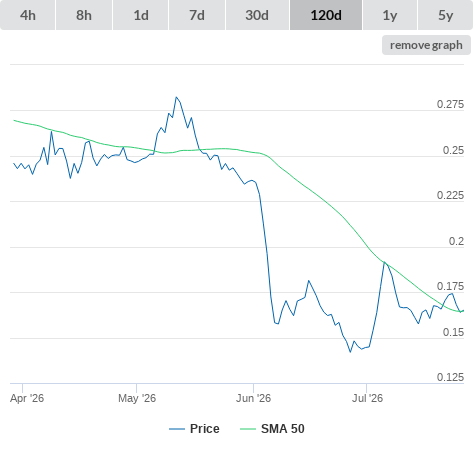Switch to the 8h time range
This screenshot has height=455, width=474.
pyautogui.click(x=84, y=15)
